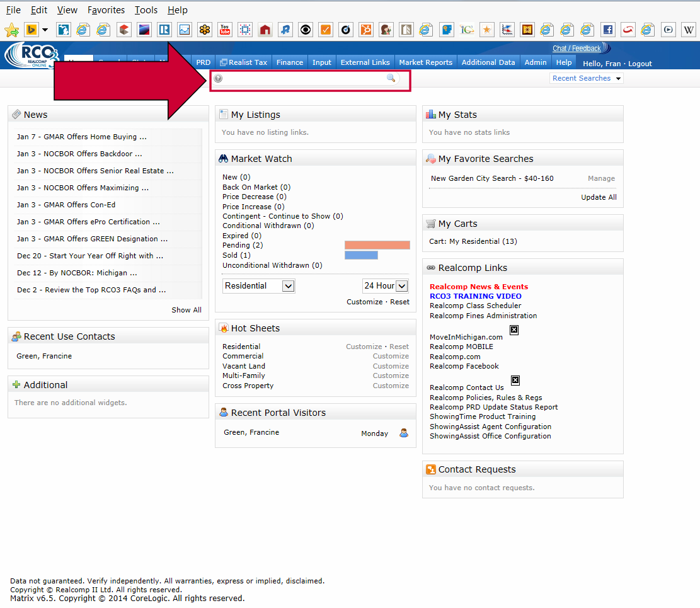The height and width of the screenshot is (608, 700).
Task: Open the cartoon woman favorite icon
Action: click(x=386, y=30)
